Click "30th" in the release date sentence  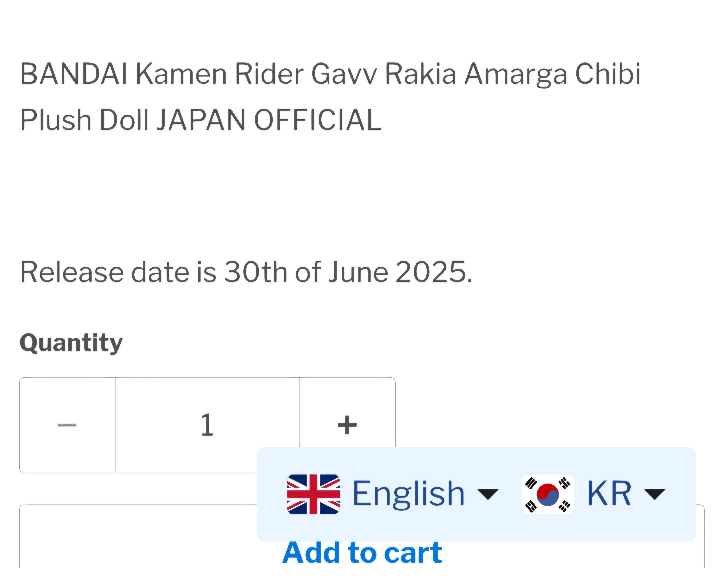(255, 272)
